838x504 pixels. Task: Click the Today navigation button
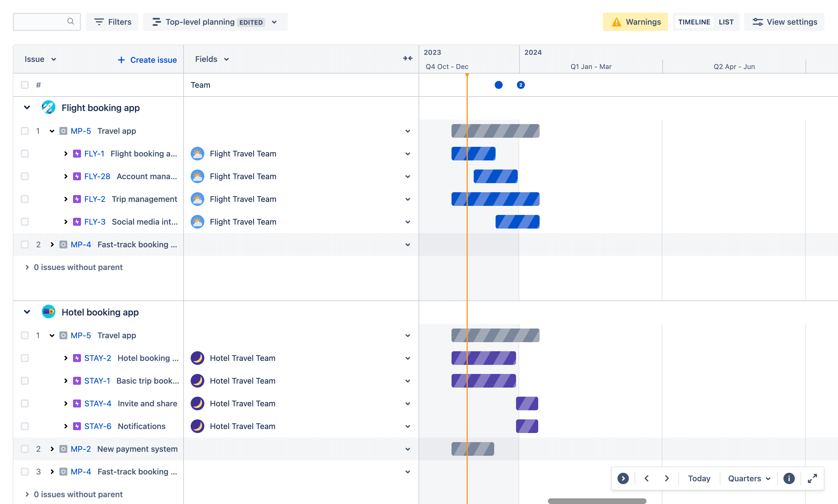pos(698,477)
